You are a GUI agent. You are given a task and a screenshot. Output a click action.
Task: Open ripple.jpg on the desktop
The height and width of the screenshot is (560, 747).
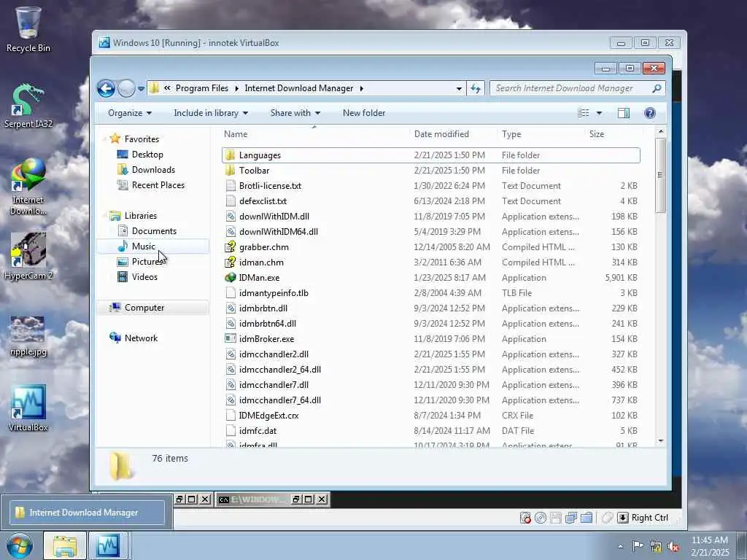[28, 336]
